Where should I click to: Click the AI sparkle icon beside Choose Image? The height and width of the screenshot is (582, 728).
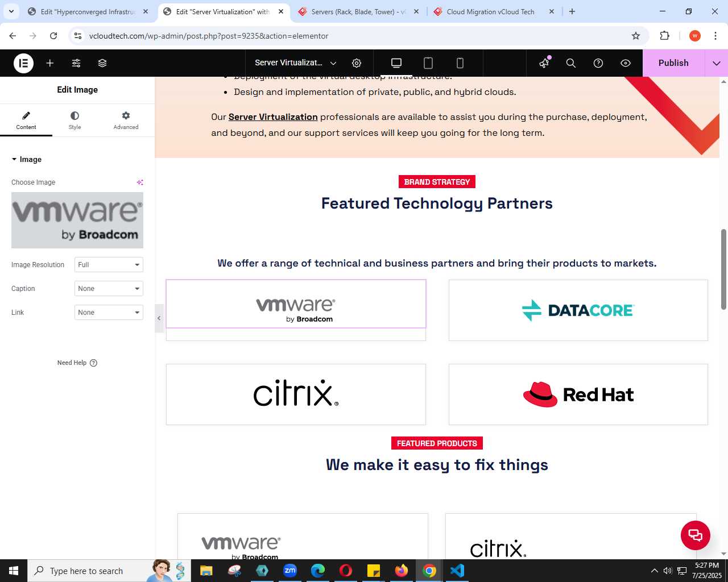tap(140, 182)
